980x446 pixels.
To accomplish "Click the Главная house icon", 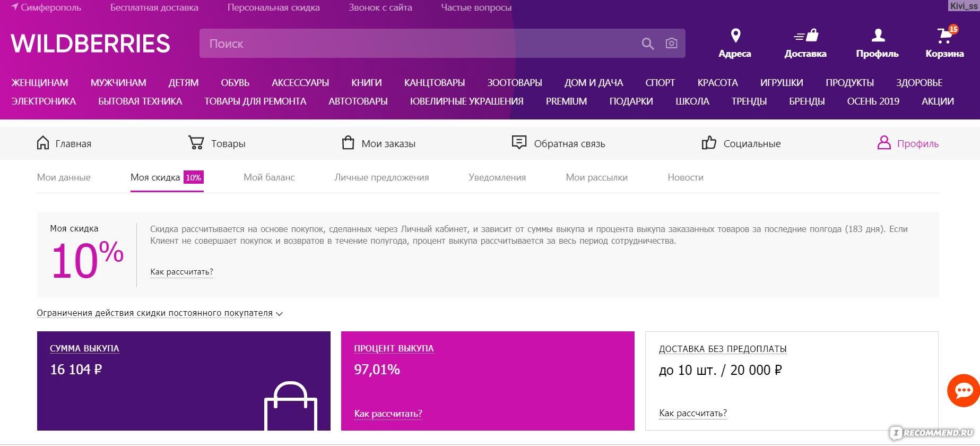I will tap(42, 143).
